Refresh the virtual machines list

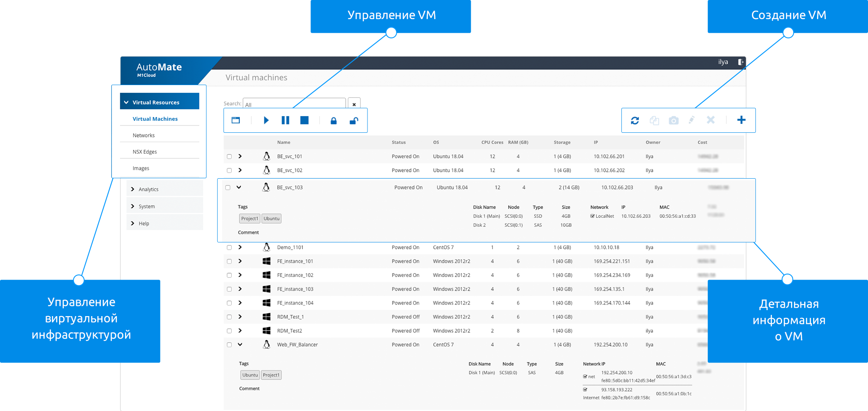click(635, 120)
